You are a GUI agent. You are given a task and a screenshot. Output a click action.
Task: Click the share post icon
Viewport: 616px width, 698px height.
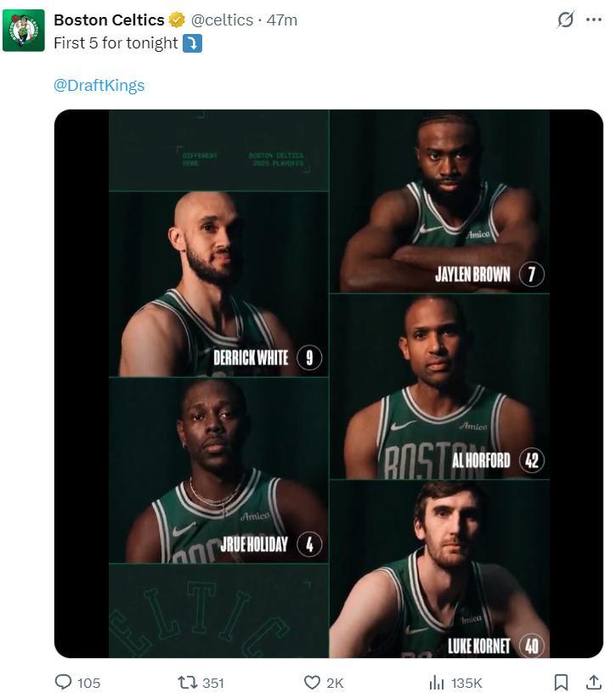(593, 682)
